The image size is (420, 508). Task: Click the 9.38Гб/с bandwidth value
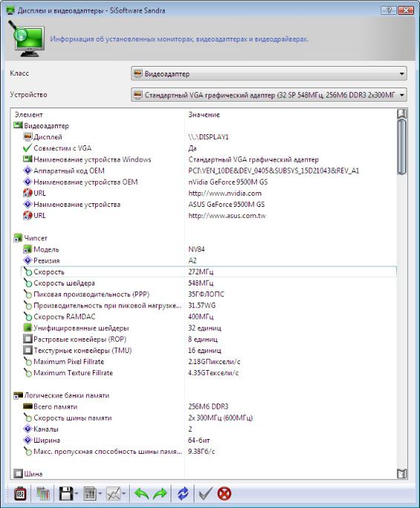201,452
